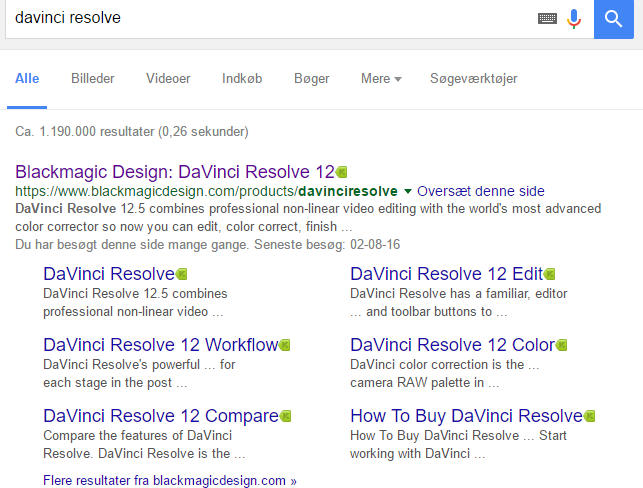Click snippet text 'DaVinci Resolve has a familiar, editor'
This screenshot has width=643, height=488.
[458, 294]
